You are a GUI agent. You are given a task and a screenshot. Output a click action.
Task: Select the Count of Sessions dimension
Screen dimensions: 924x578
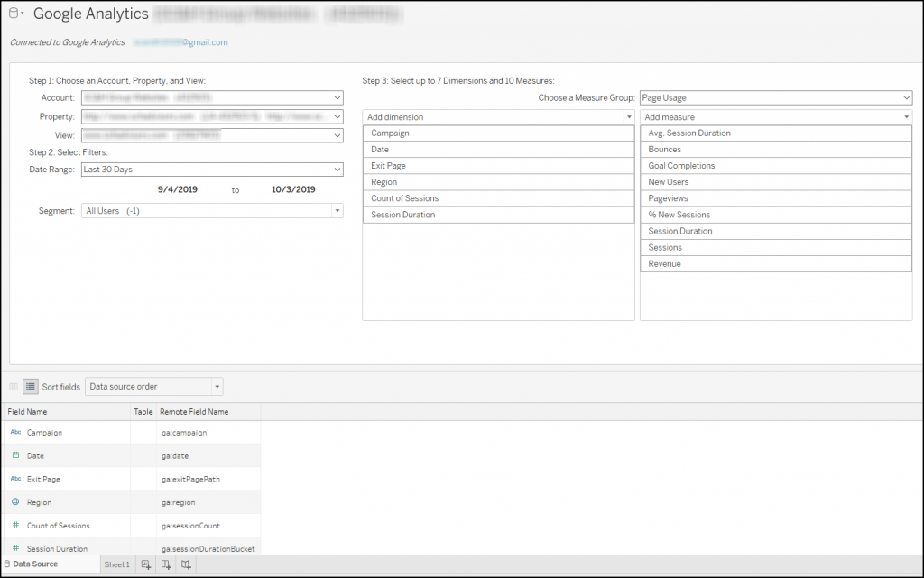coord(498,198)
